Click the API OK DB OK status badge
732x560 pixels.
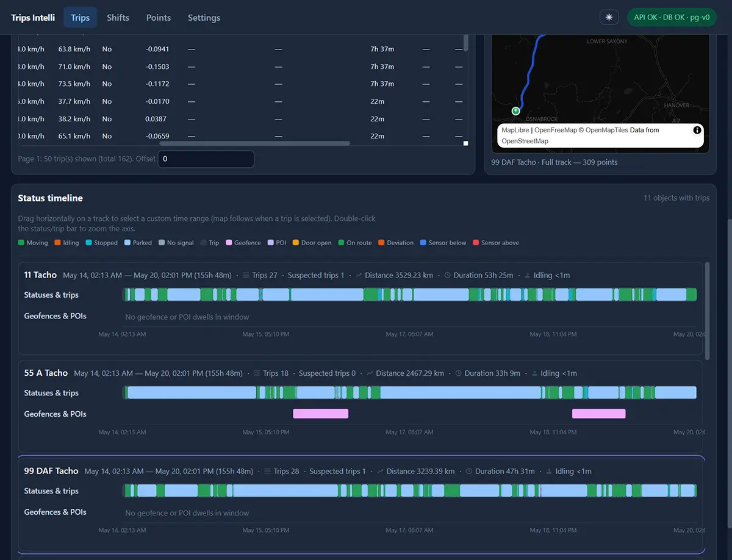[x=672, y=17]
